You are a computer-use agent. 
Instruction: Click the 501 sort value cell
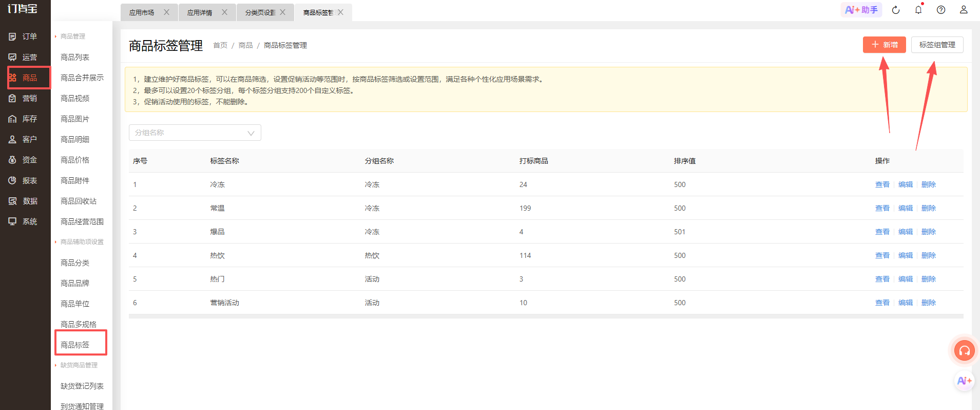[680, 232]
